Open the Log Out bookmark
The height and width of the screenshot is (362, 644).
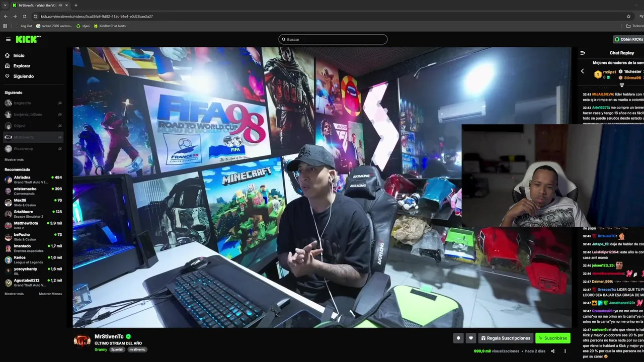(x=23, y=26)
